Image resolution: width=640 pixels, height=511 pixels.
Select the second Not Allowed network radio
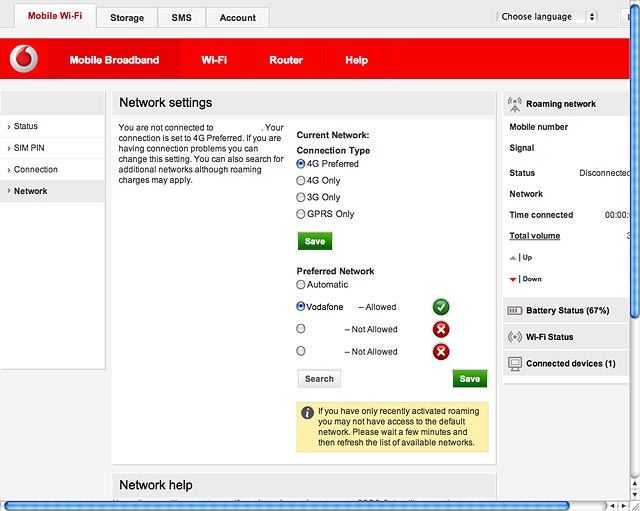[301, 351]
